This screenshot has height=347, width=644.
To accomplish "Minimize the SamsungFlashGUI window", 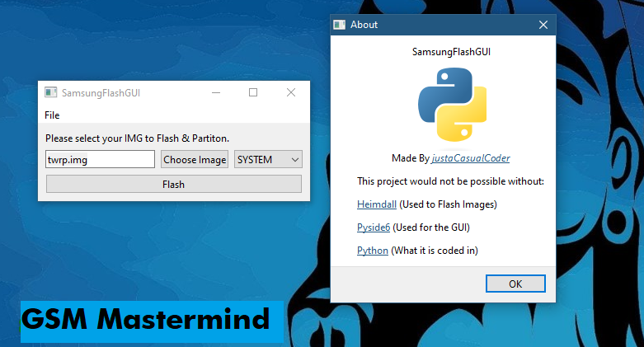I will pos(216,93).
